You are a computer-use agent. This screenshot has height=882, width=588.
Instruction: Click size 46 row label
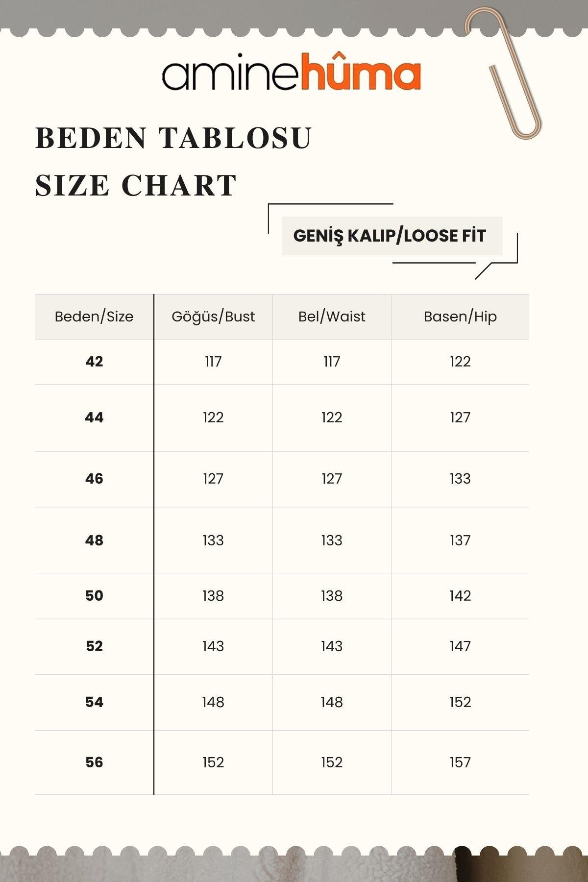point(94,479)
